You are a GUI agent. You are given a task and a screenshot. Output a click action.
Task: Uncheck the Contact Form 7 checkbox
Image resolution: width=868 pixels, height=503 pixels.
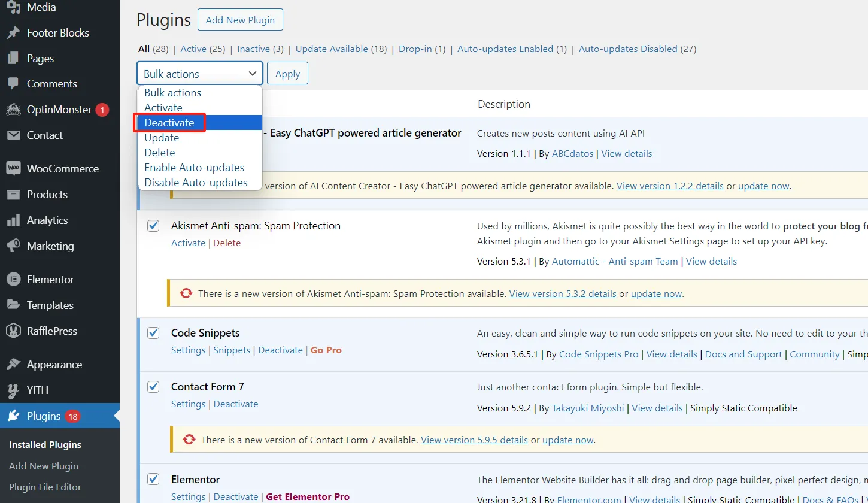point(154,387)
